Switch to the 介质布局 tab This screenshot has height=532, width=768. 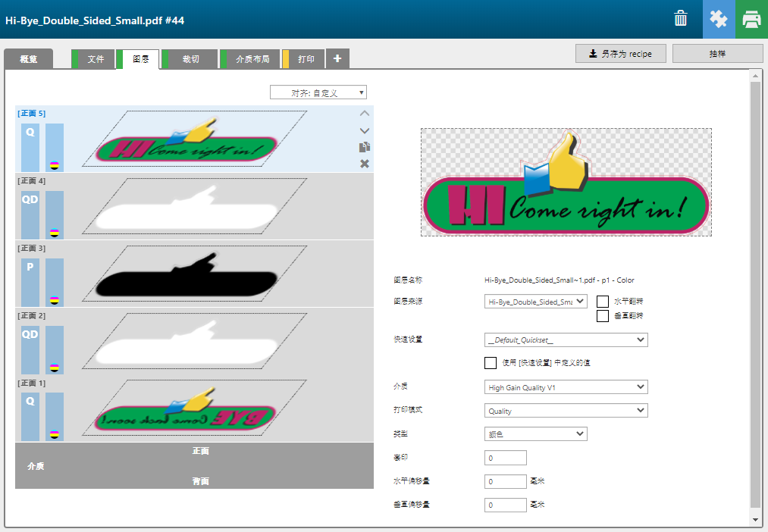click(x=252, y=59)
